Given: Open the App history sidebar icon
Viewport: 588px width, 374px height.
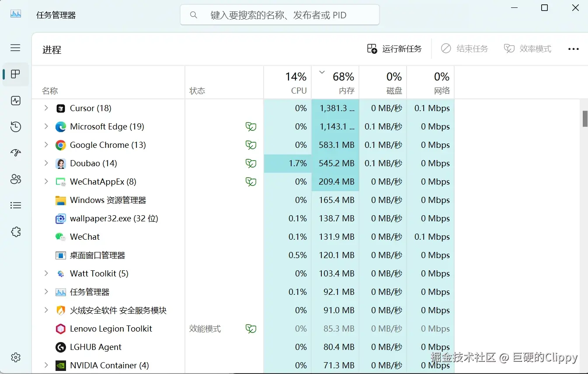Looking at the screenshot, I should point(16,127).
